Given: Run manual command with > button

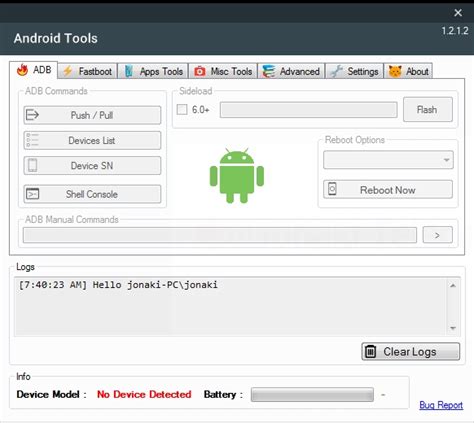Looking at the screenshot, I should (437, 235).
